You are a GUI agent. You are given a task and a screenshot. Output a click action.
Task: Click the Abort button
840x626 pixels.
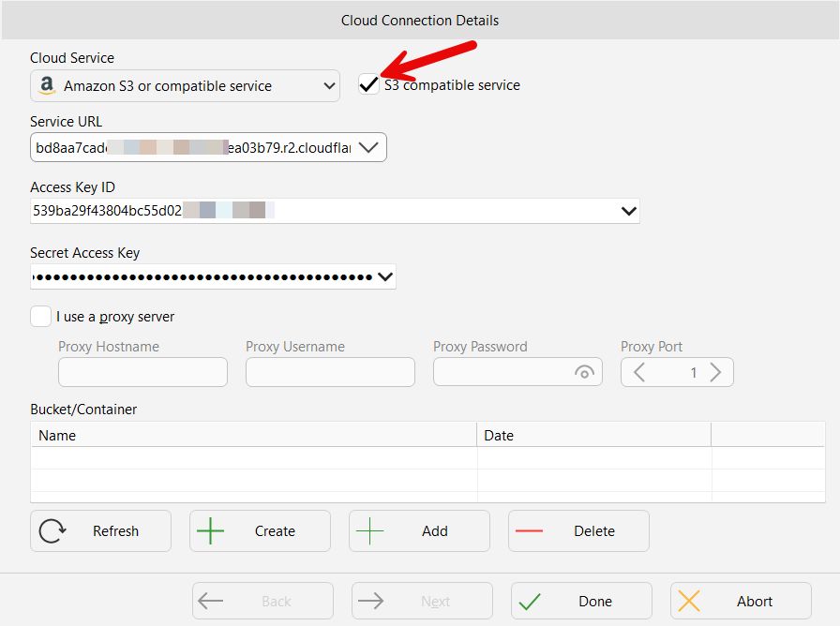tap(741, 601)
